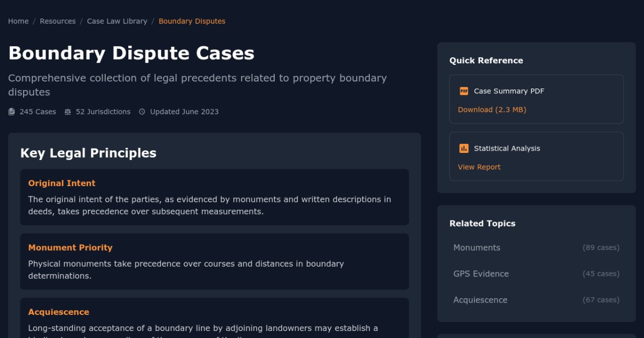The width and height of the screenshot is (644, 338).
Task: Open the Resources breadcrumb link
Action: [x=57, y=21]
